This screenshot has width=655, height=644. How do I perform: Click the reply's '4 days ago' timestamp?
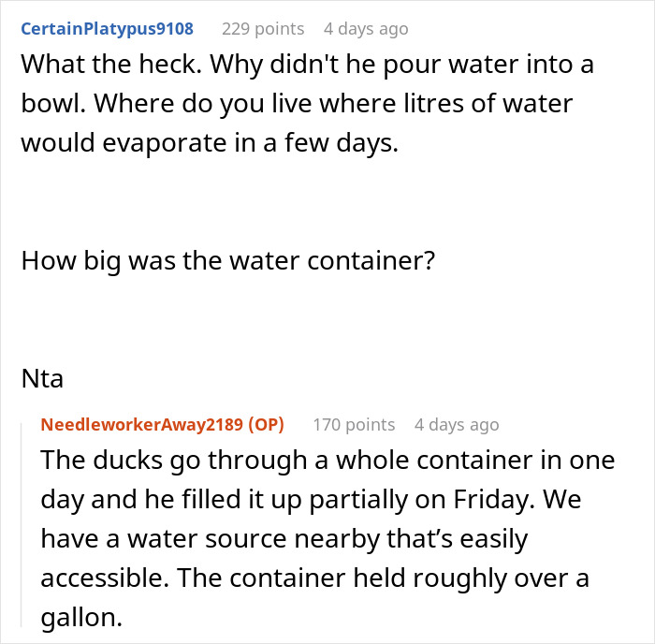(x=457, y=425)
